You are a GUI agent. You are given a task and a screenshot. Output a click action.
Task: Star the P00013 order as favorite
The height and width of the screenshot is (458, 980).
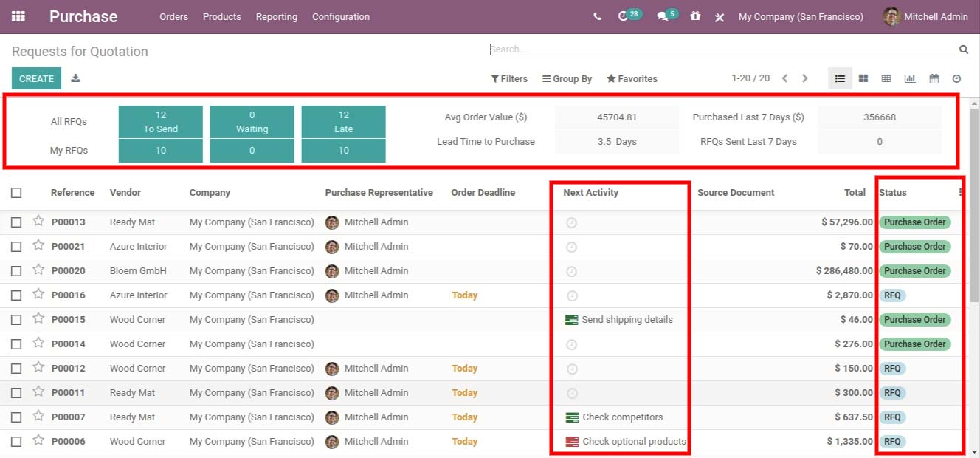pos(38,221)
